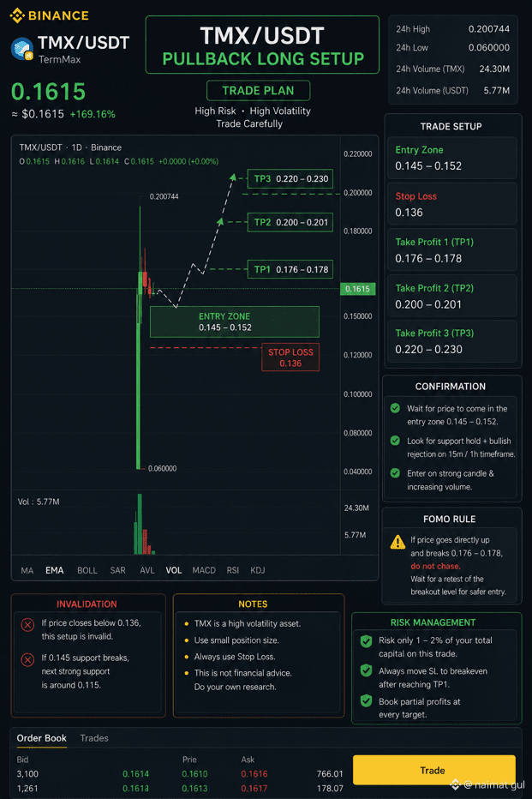
Task: Click the 24h Volume (USDT) value 5.77M
Action: 496,90
